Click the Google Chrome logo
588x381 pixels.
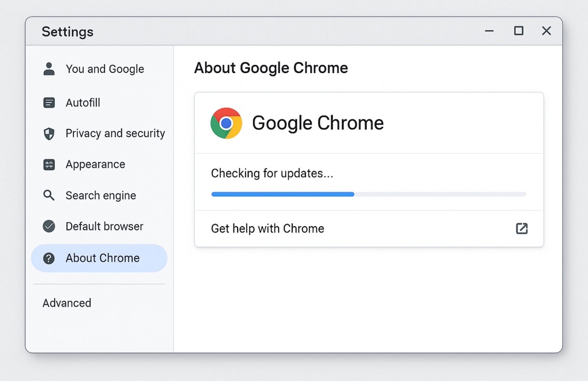pyautogui.click(x=226, y=123)
